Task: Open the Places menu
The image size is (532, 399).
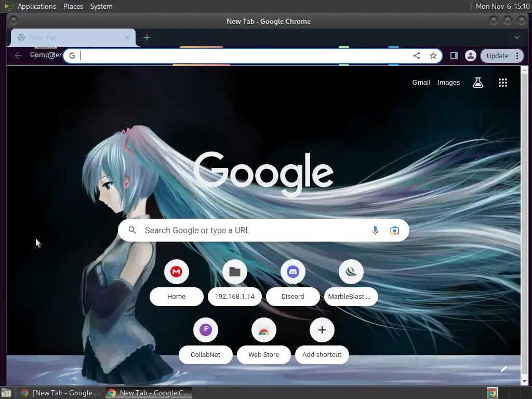Action: tap(73, 6)
